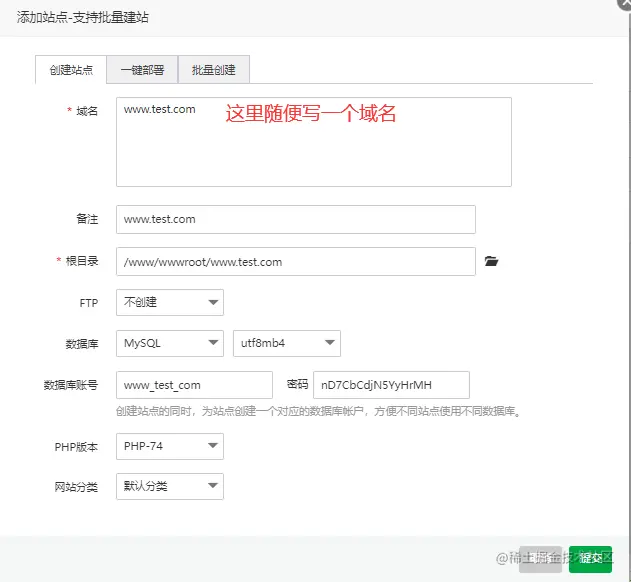The width and height of the screenshot is (631, 582).
Task: Open the FTP 不创建 dropdown
Action: [x=170, y=302]
